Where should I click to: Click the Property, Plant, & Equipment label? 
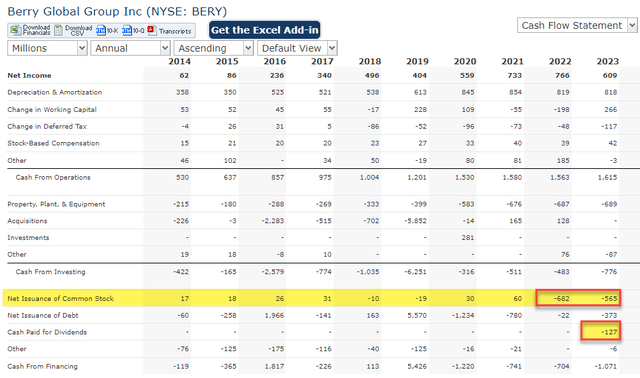tap(56, 204)
